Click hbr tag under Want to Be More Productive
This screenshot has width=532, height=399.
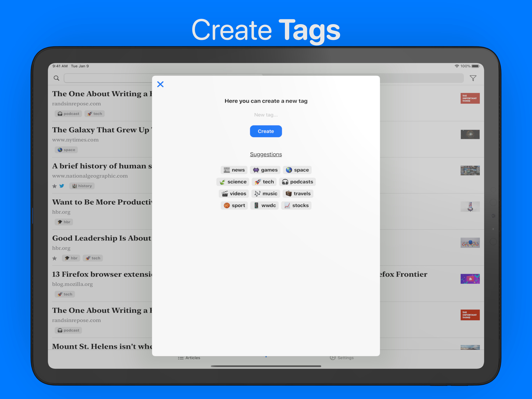(x=64, y=222)
